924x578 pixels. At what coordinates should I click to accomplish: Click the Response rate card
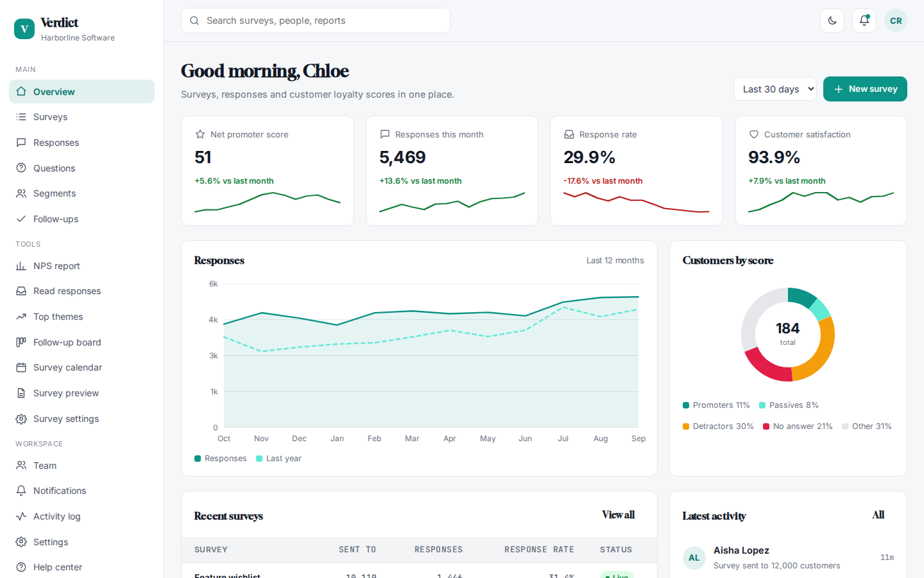point(637,171)
